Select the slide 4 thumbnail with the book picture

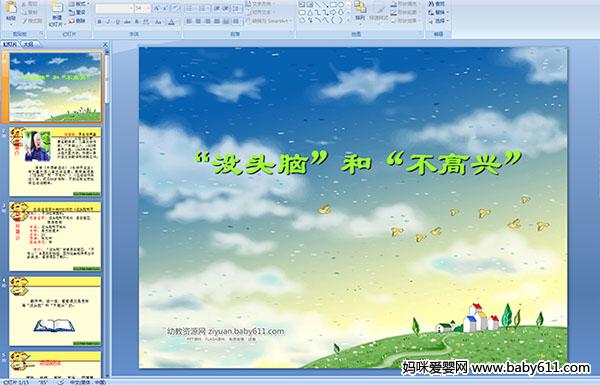click(55, 311)
